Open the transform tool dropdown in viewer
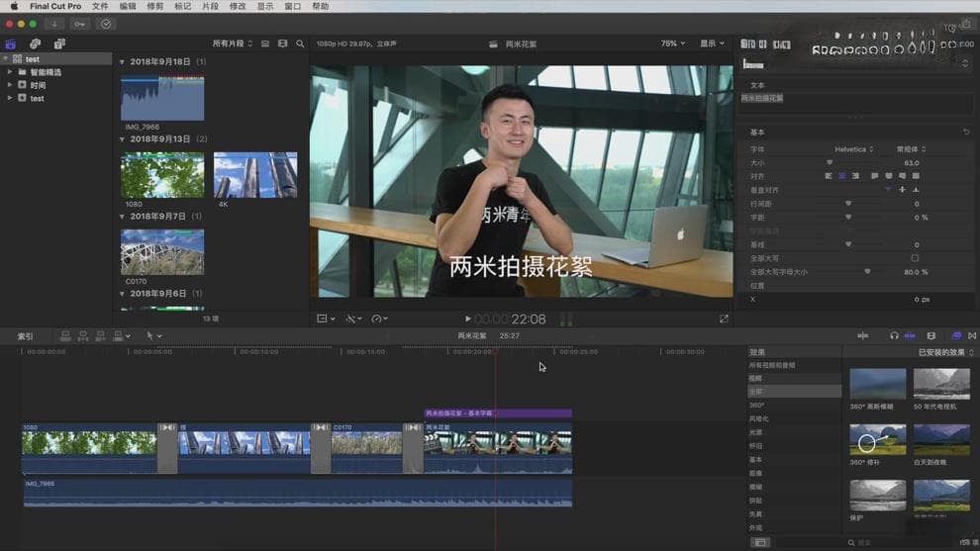Image resolution: width=980 pixels, height=551 pixels. 326,319
